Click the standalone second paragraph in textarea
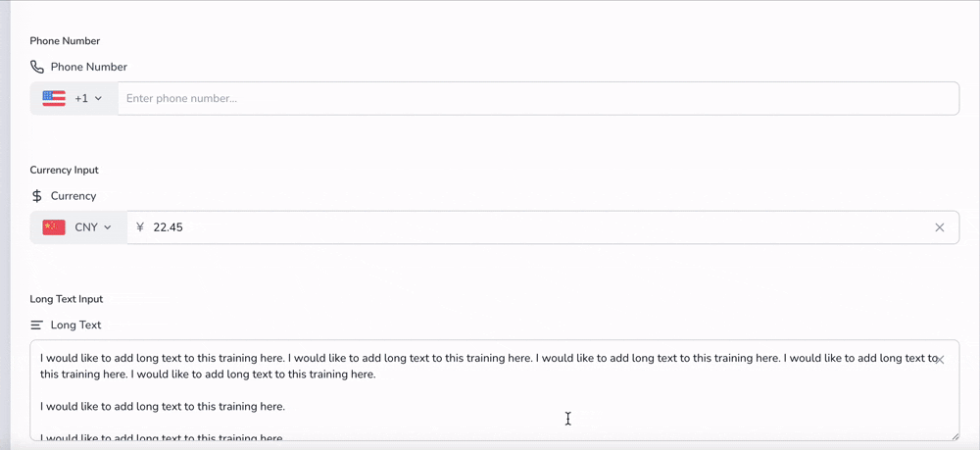Viewport: 980px width, 450px height. tap(163, 406)
